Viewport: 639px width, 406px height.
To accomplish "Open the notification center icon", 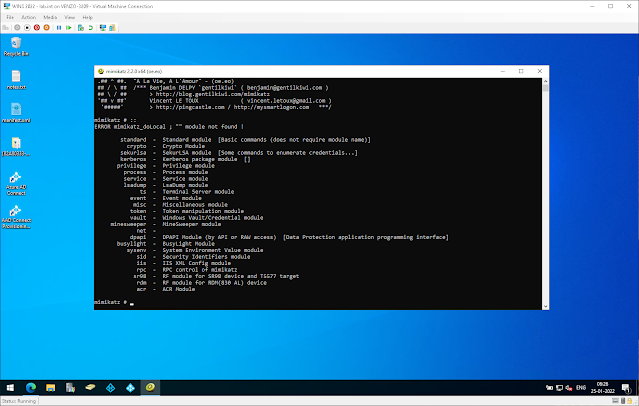I will (x=626, y=388).
